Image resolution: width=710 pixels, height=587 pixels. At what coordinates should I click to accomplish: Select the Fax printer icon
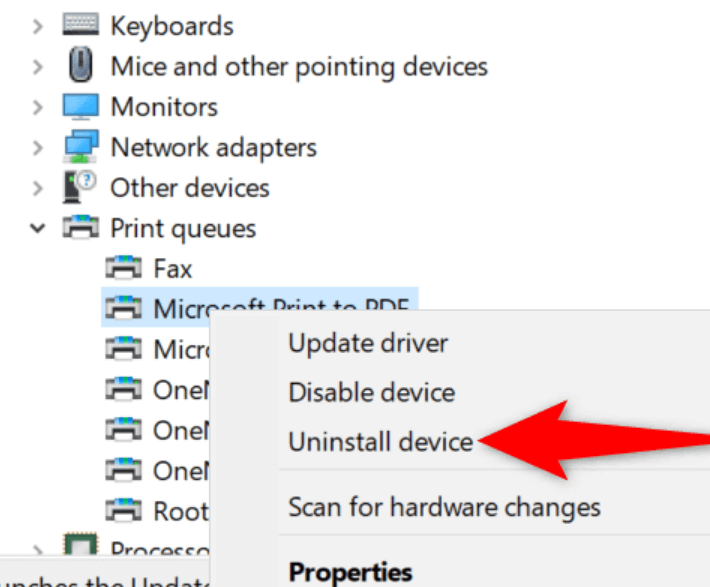coord(123,267)
